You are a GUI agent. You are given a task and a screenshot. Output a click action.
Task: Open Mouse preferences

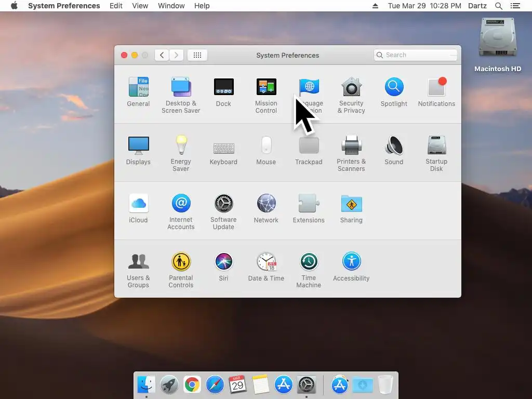[x=266, y=150]
